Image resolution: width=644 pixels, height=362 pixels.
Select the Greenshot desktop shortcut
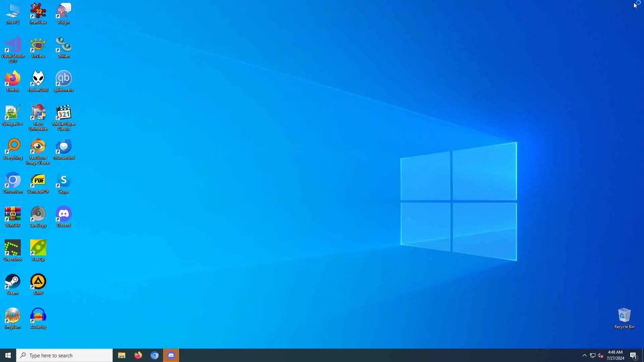point(13,250)
